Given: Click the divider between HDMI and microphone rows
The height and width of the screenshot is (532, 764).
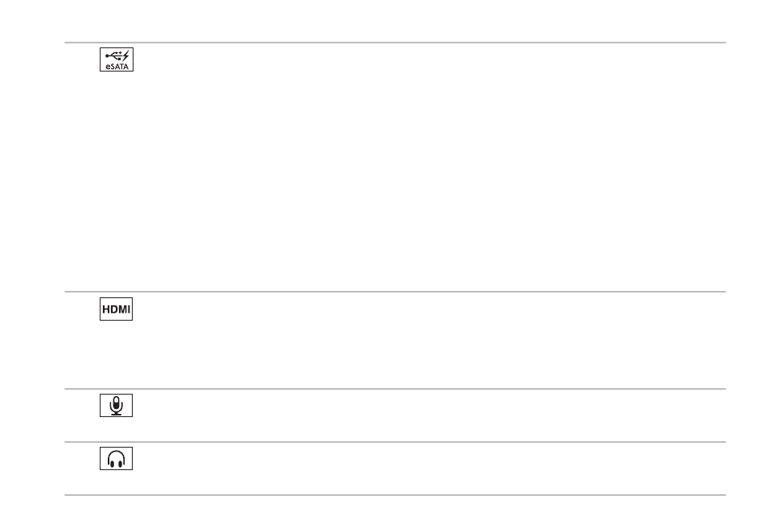Looking at the screenshot, I should pos(395,389).
